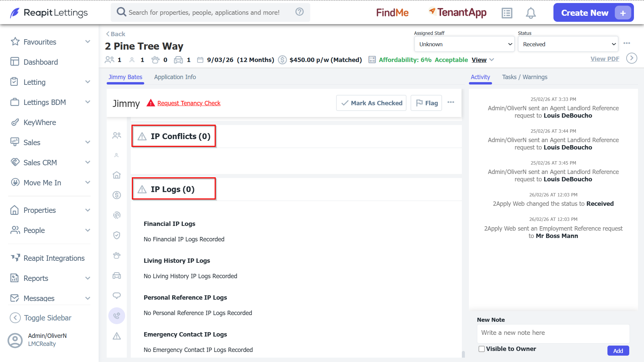
Task: Click the application panel vertical scrollbar
Action: (x=463, y=354)
